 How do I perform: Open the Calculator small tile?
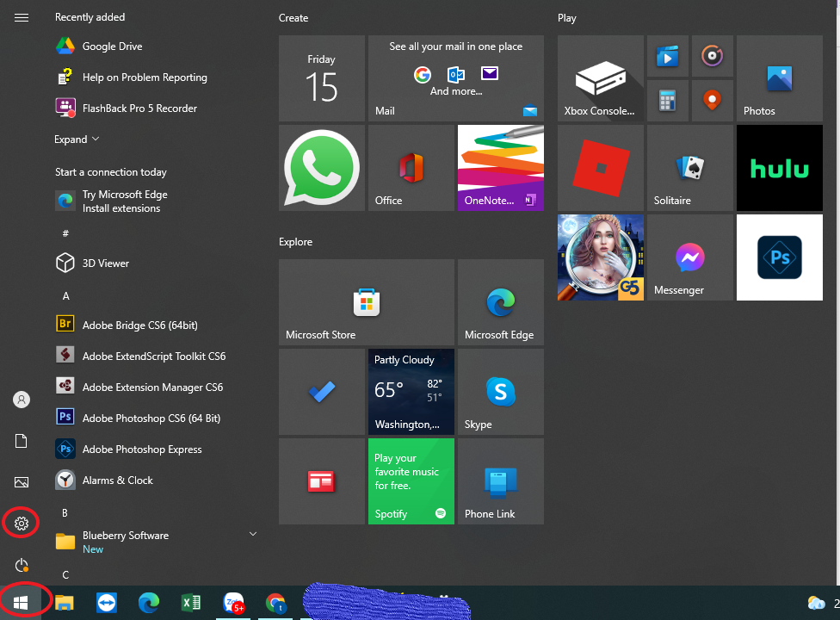point(668,101)
